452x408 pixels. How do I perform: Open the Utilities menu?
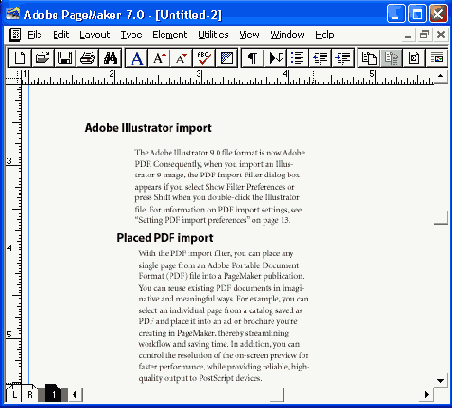[x=213, y=35]
